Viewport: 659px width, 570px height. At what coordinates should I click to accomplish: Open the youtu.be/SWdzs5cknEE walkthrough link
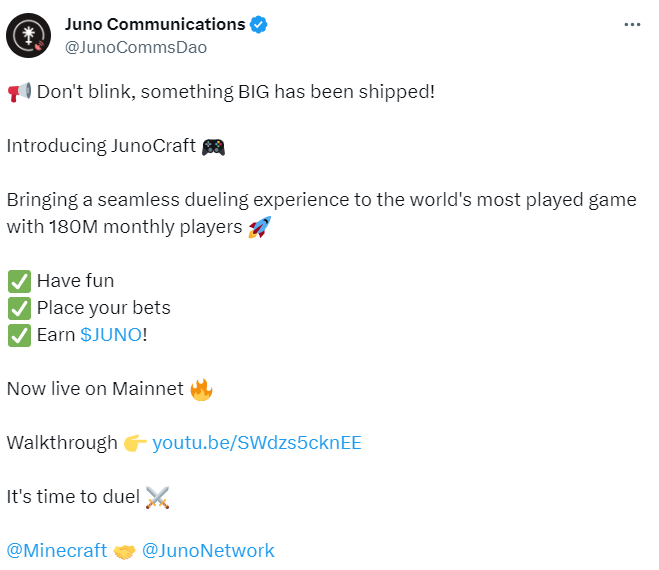(257, 443)
